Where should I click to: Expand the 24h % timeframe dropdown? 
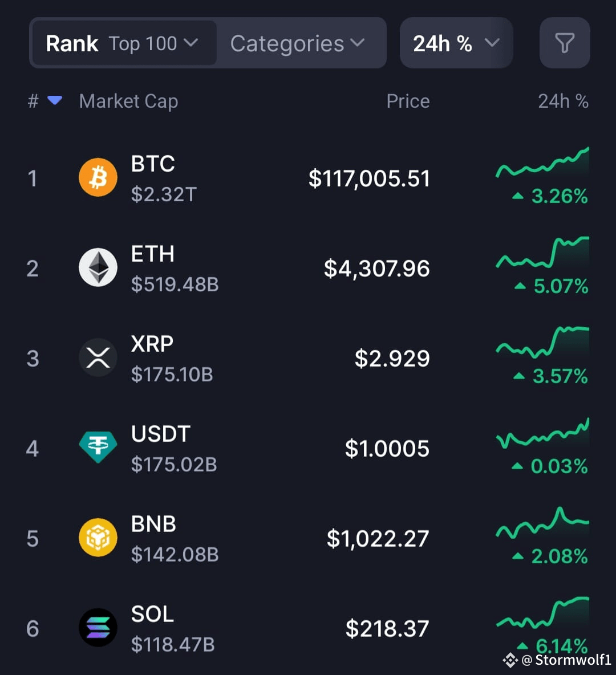click(456, 43)
